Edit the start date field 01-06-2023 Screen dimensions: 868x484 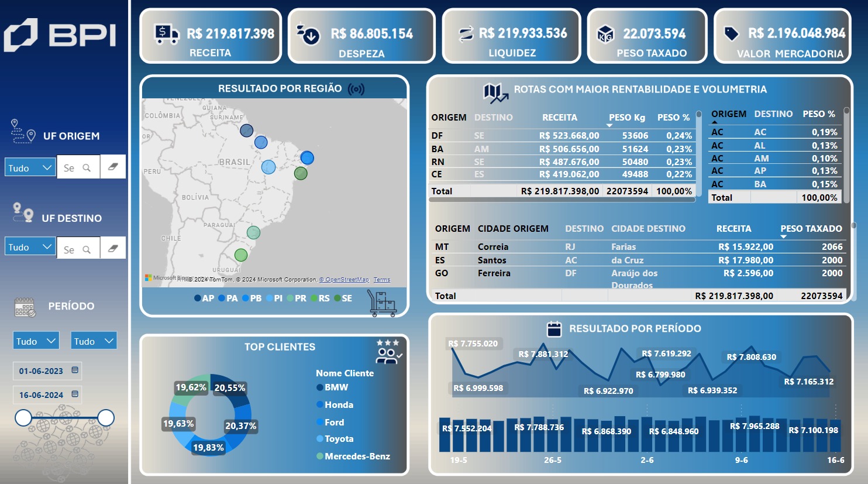point(41,371)
